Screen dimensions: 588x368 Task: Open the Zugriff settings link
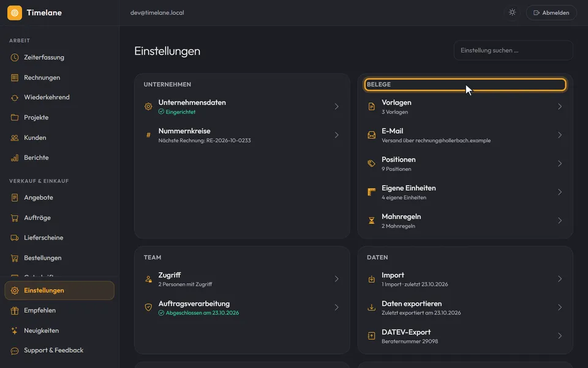[x=242, y=279]
